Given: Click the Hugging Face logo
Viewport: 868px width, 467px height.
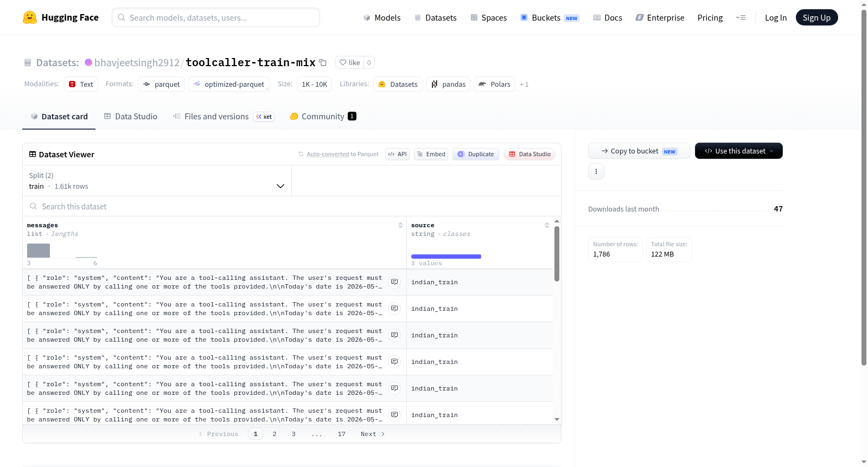Looking at the screenshot, I should [x=61, y=17].
